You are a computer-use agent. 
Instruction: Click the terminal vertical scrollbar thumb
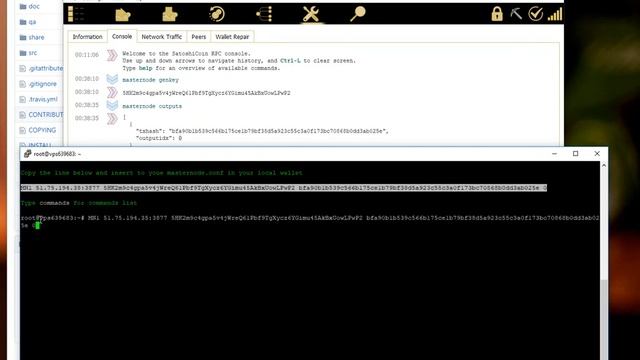point(604,320)
